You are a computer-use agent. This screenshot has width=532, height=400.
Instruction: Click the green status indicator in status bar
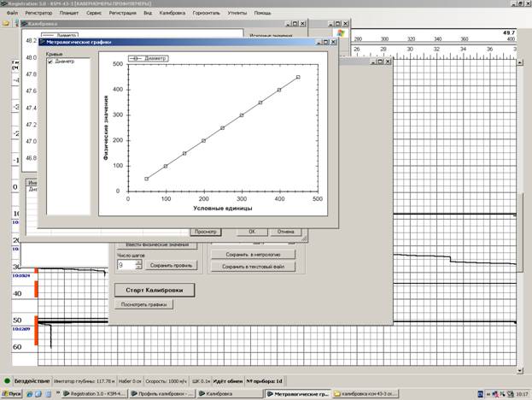7,381
